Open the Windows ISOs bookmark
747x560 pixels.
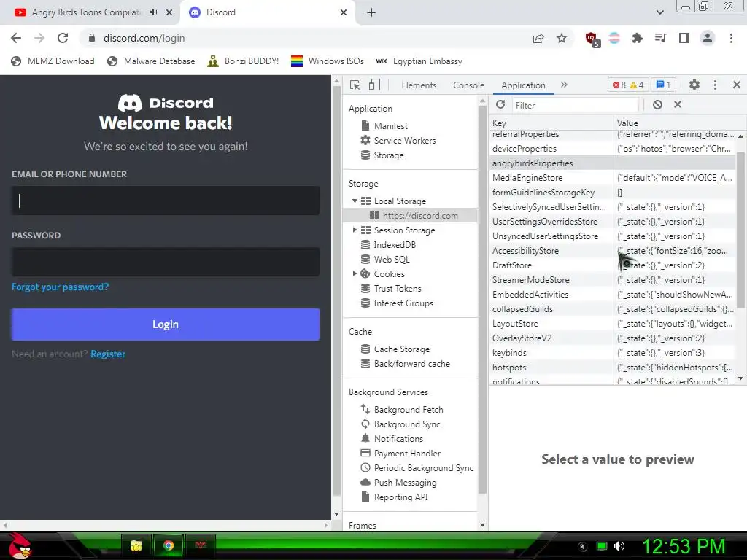[x=328, y=61]
